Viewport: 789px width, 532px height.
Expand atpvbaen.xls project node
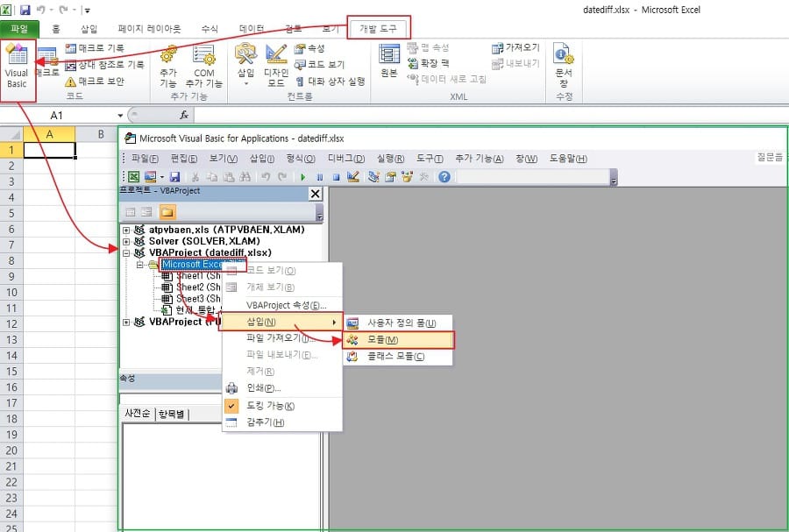click(x=126, y=230)
